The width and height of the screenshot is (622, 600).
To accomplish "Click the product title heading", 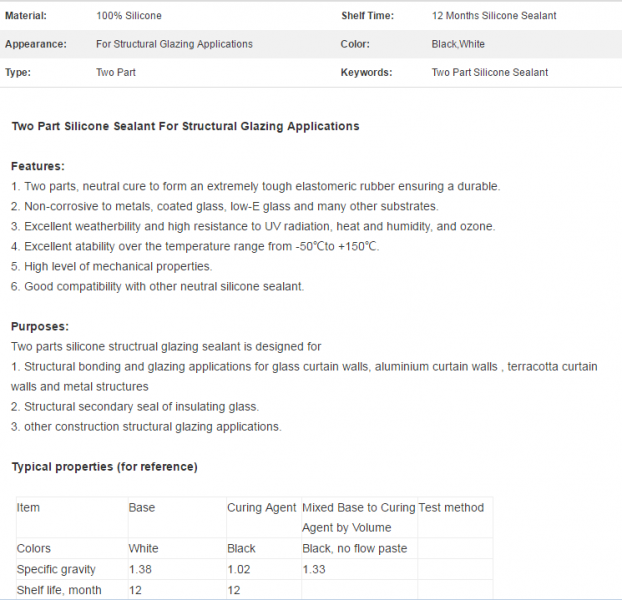I will tap(185, 126).
